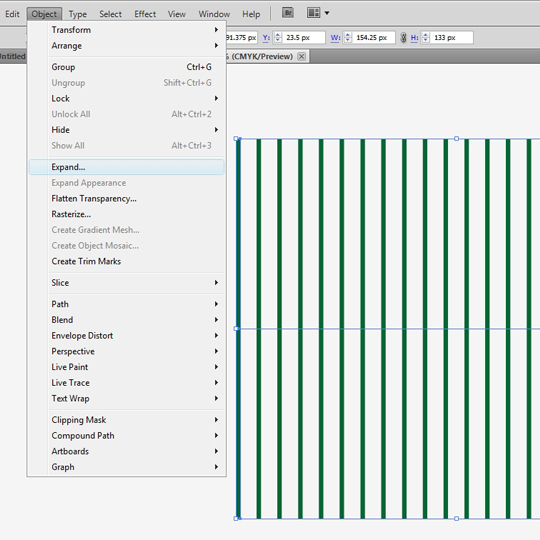Screen dimensions: 540x540
Task: Expand the Transform submenu
Action: (126, 30)
